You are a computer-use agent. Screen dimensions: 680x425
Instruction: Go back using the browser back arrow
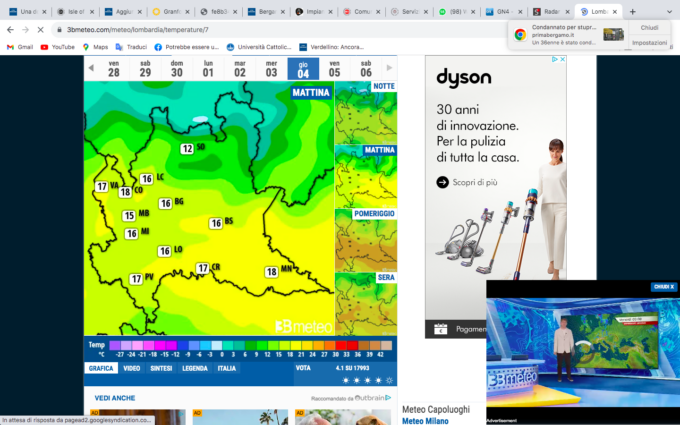[9, 30]
